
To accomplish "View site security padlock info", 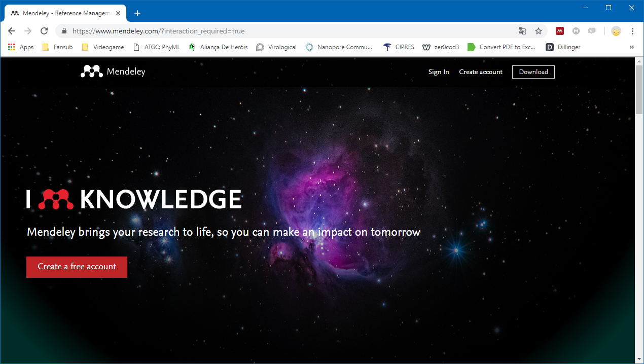I will (64, 31).
